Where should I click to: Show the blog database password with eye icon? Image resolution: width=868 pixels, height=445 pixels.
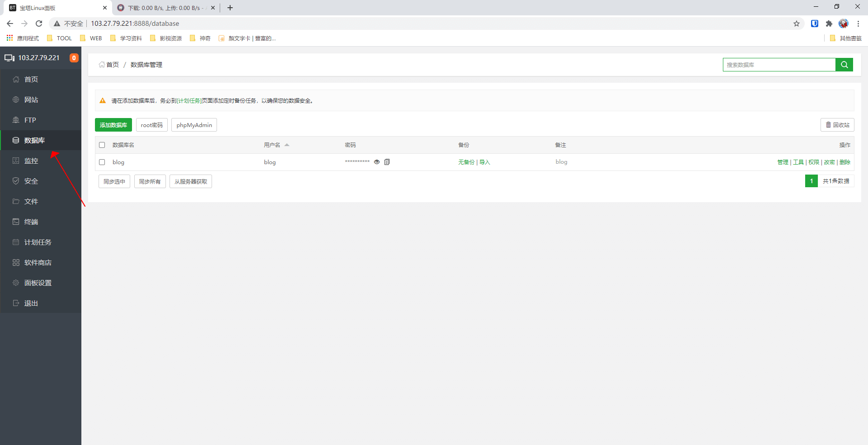(377, 162)
